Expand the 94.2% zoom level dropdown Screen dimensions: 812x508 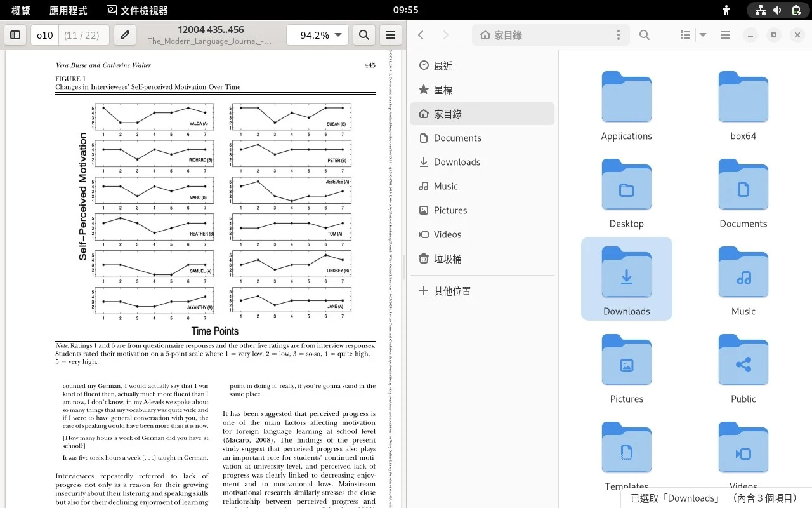click(x=337, y=36)
